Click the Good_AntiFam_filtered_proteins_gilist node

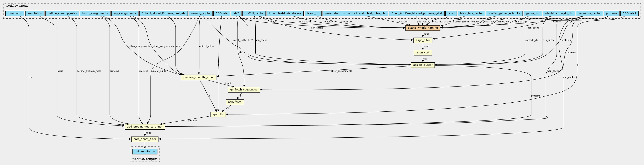click(x=417, y=13)
